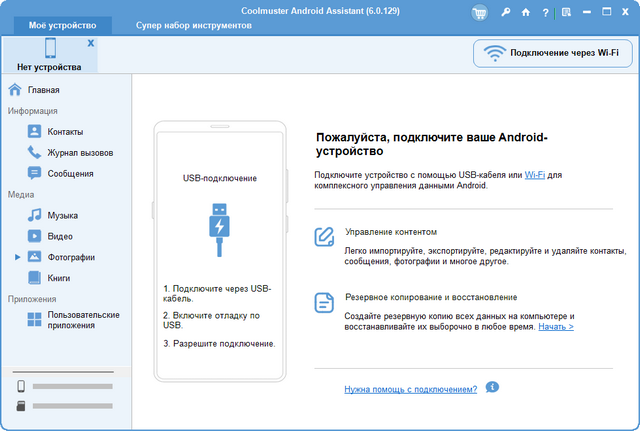This screenshot has height=431, width=640.
Task: Switch to the Моё устройство tab
Action: [62, 25]
